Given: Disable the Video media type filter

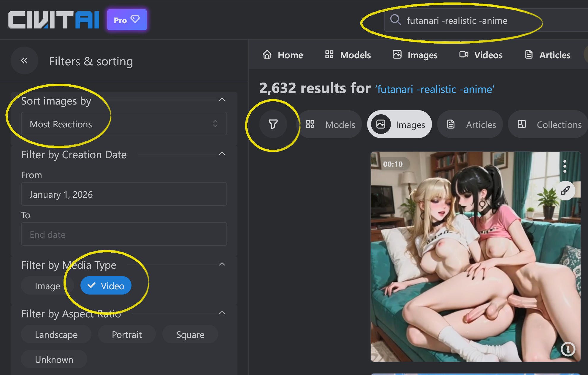Looking at the screenshot, I should (106, 286).
